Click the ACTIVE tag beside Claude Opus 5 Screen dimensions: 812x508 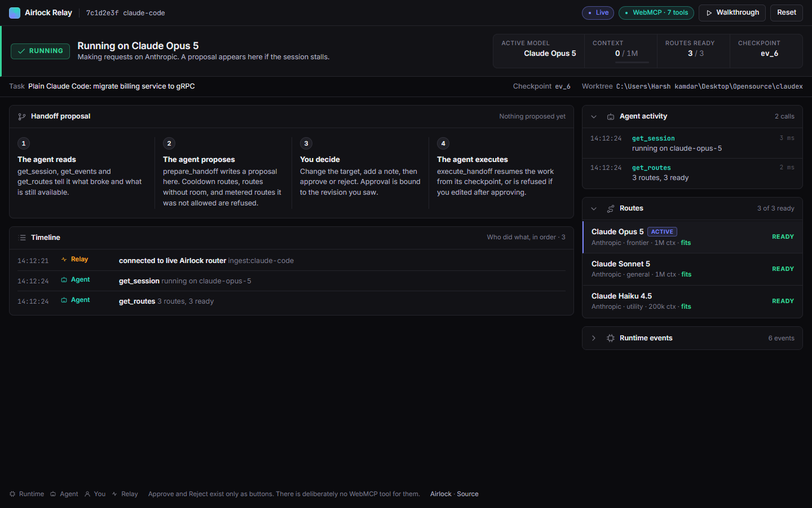(x=662, y=232)
